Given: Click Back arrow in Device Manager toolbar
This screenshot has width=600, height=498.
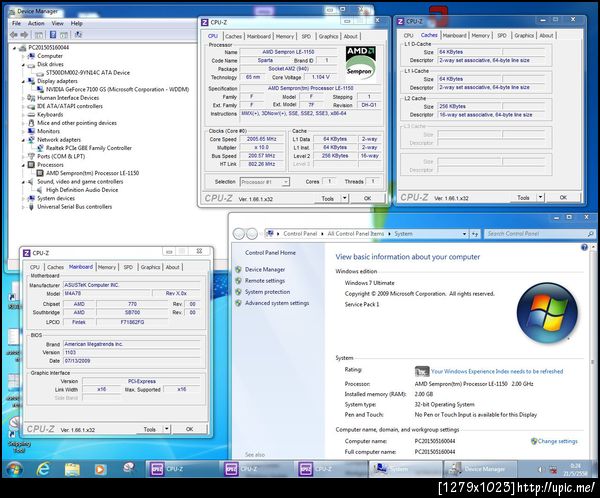Looking at the screenshot, I should (14, 35).
